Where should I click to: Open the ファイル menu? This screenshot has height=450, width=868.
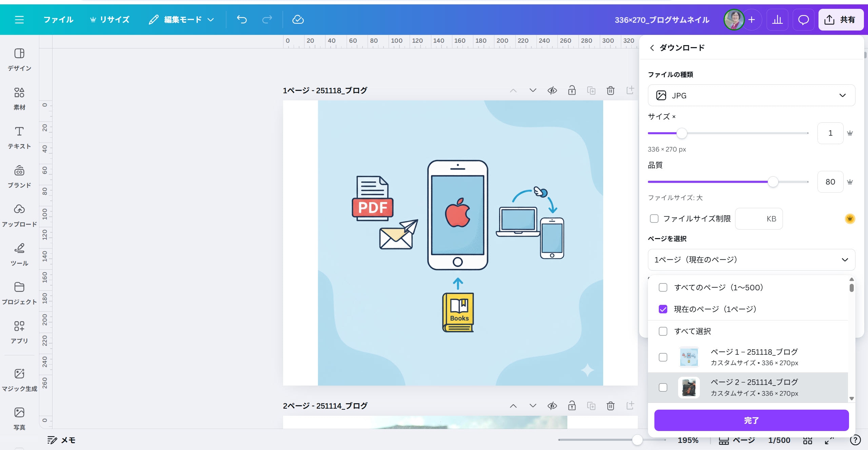click(x=58, y=20)
